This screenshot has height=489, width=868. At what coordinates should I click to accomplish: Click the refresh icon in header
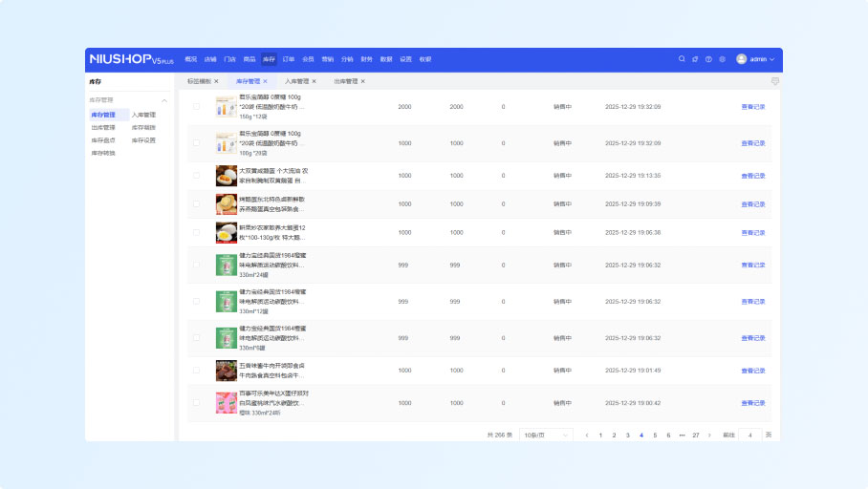click(x=695, y=59)
